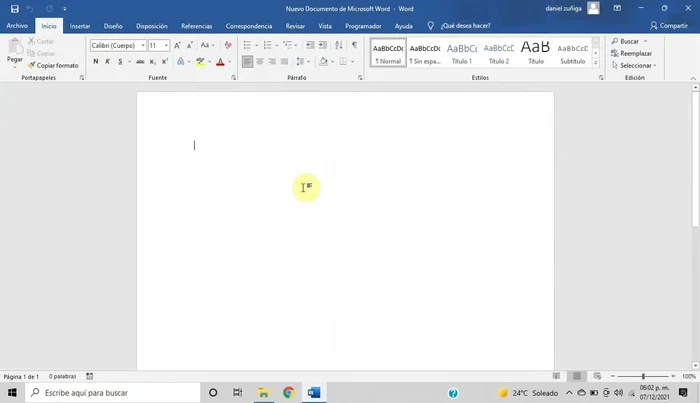Click the borders icon
Viewport: 700px width, 403px height.
343,62
